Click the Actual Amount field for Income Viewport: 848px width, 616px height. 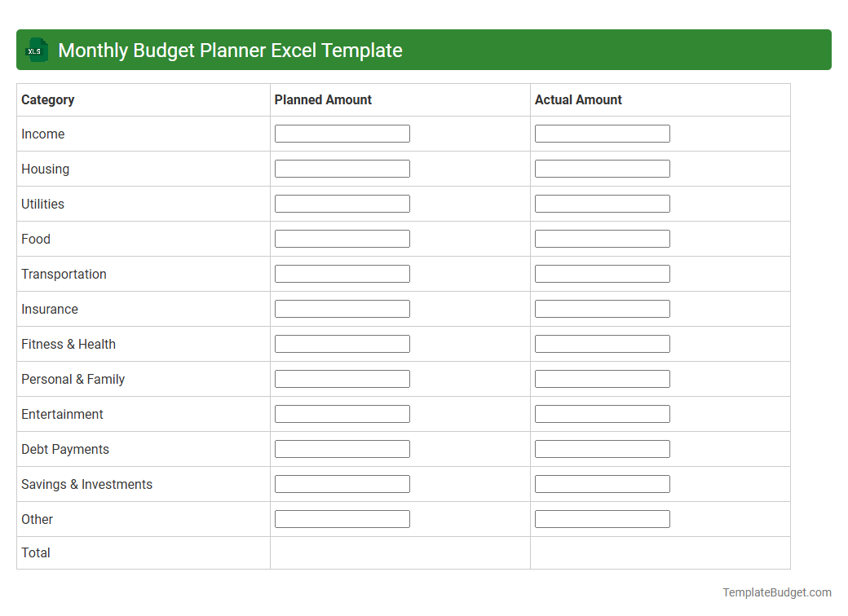coord(602,133)
